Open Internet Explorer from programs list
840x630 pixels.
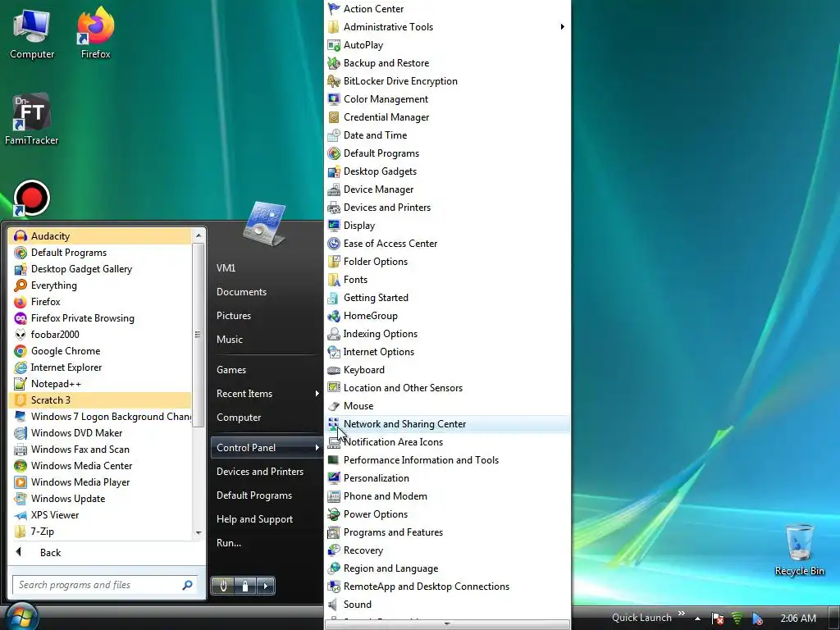[x=100, y=367]
